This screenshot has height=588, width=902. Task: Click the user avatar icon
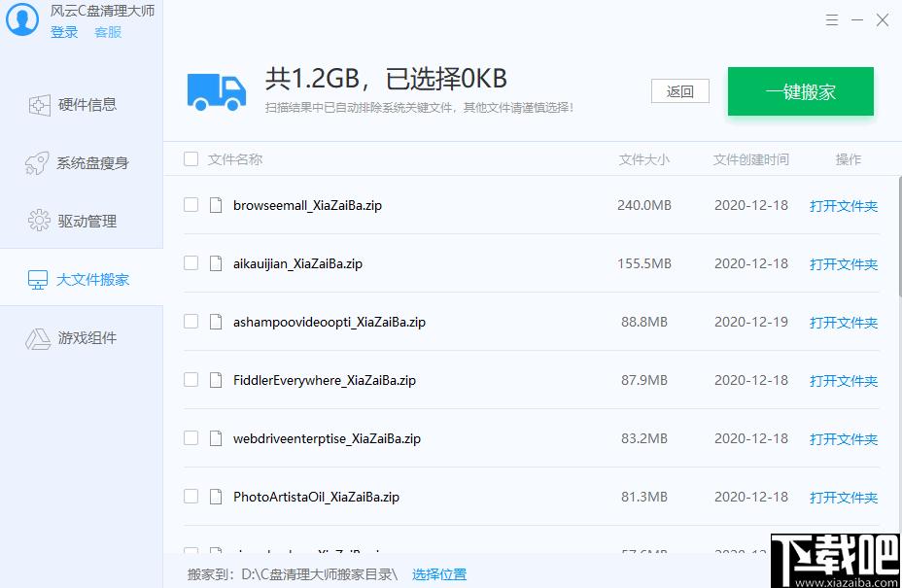21,18
